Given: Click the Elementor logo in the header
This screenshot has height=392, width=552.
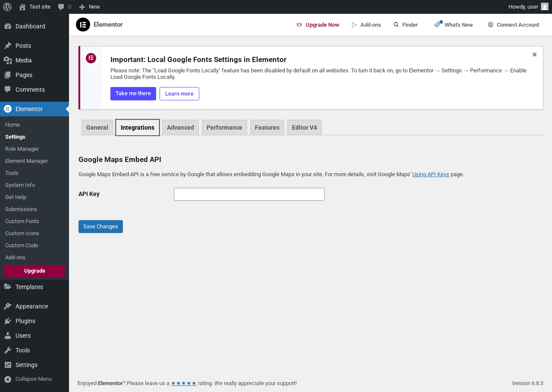Looking at the screenshot, I should click(x=83, y=25).
